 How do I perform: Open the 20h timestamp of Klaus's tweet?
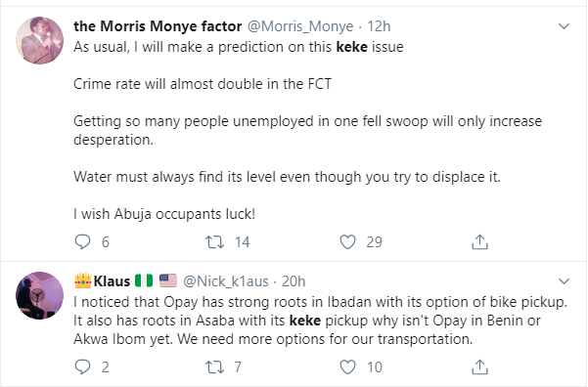(x=294, y=281)
